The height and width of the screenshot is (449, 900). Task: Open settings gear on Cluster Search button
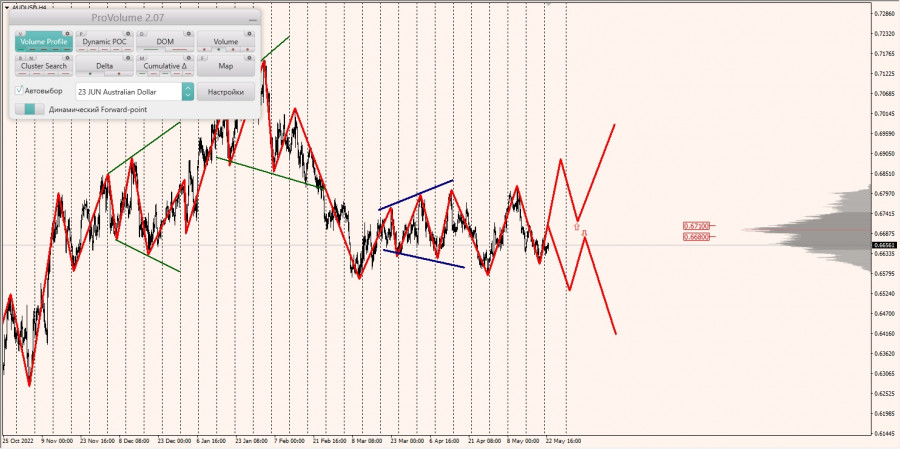coord(68,58)
